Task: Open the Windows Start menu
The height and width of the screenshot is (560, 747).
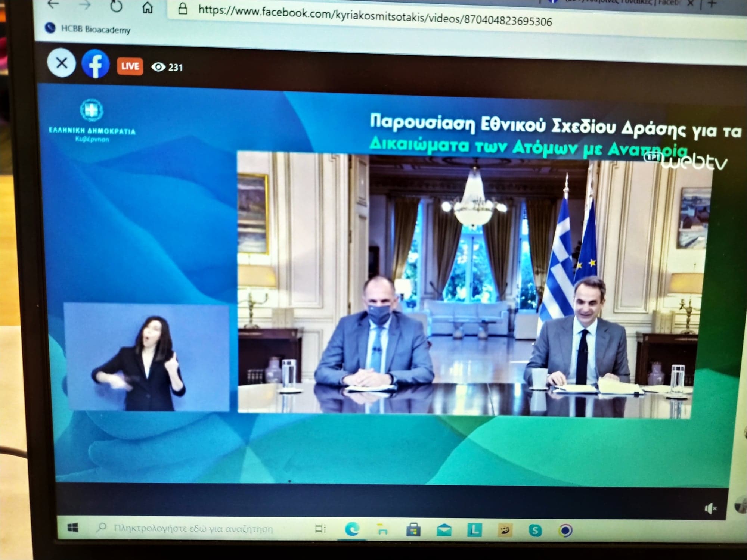Action: point(73,528)
